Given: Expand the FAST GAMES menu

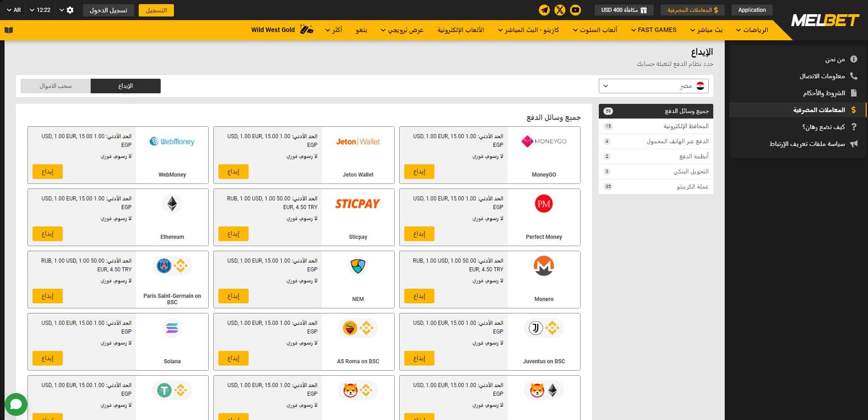Looking at the screenshot, I should pyautogui.click(x=653, y=30).
